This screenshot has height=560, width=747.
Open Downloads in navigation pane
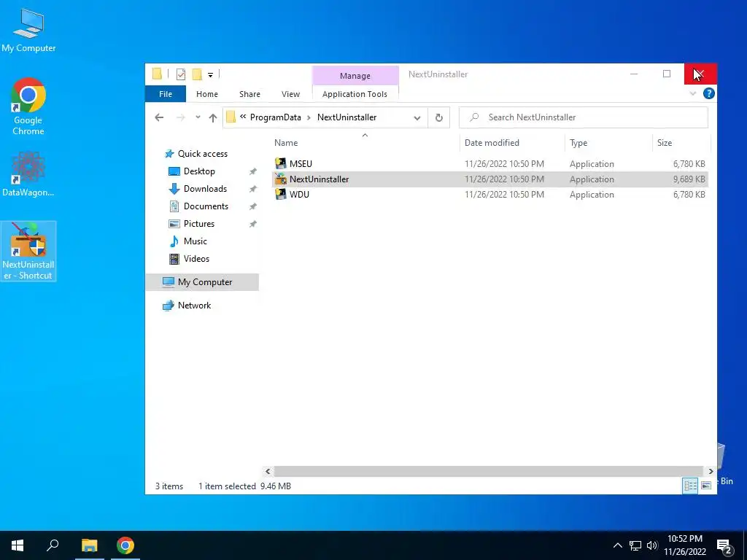[x=198, y=189]
